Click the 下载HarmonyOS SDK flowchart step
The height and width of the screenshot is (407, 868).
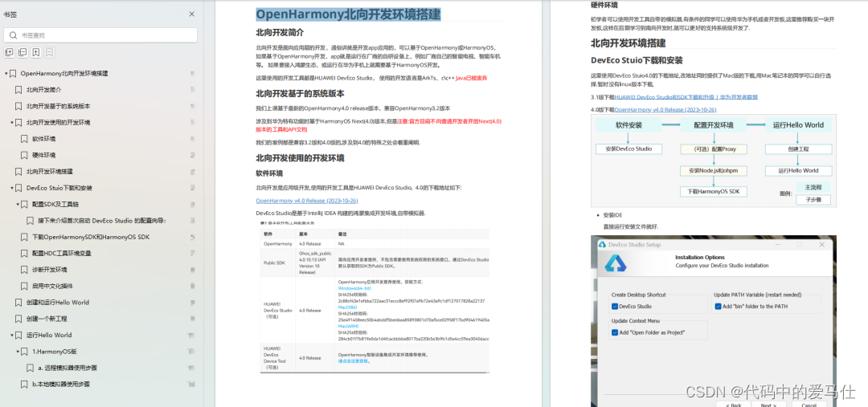(714, 191)
